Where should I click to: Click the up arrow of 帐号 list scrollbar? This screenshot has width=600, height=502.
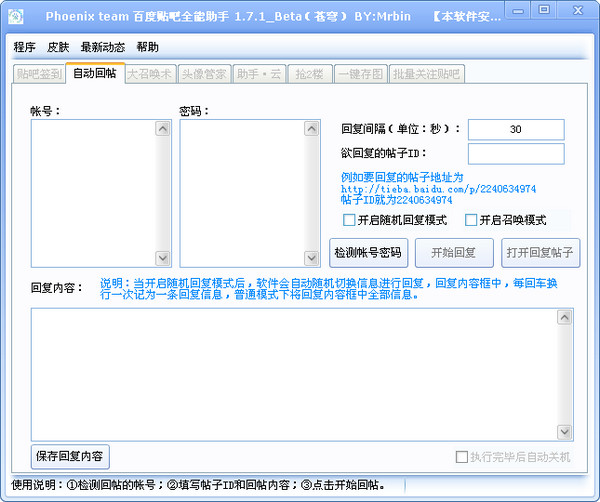coord(163,128)
